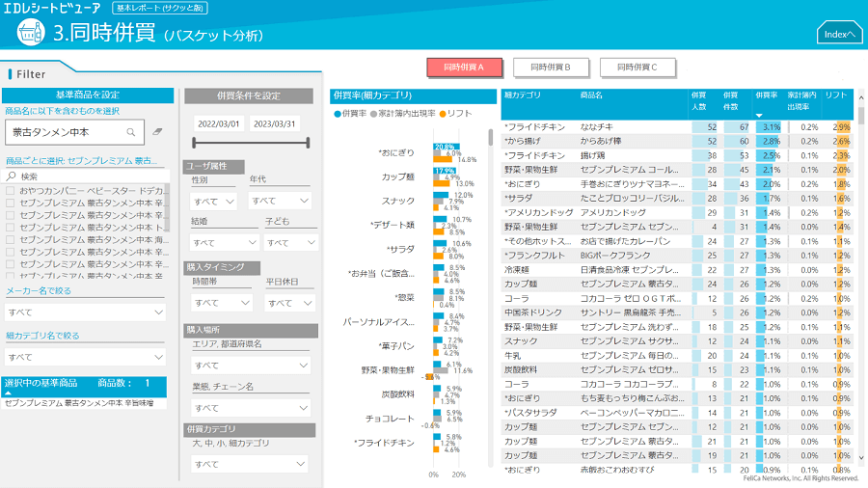Switch to the 同時併買 C tab
Image resolution: width=868 pixels, height=488 pixels.
click(637, 68)
